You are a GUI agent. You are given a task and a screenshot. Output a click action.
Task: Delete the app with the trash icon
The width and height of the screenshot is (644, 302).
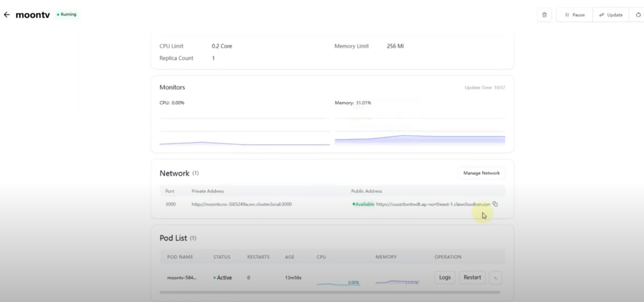click(544, 15)
